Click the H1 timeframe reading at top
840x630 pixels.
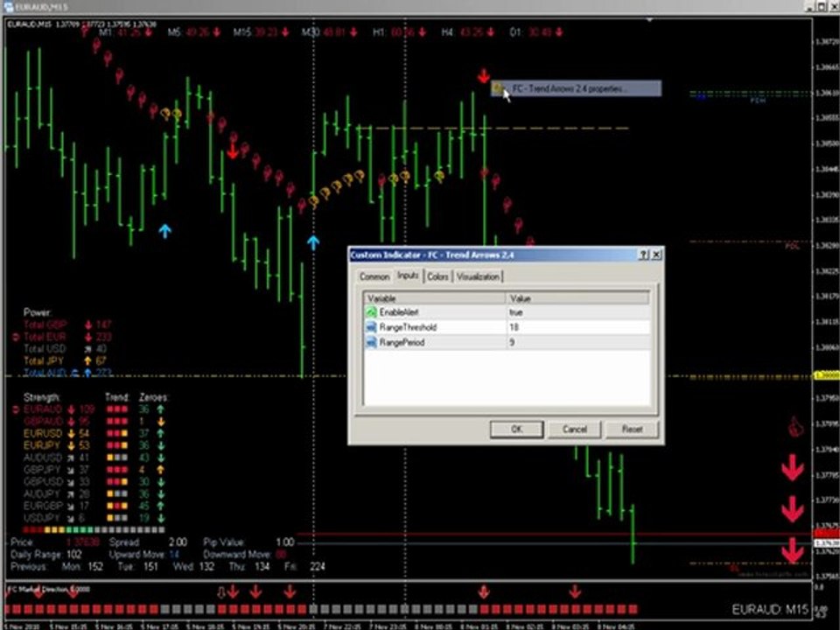pyautogui.click(x=400, y=32)
